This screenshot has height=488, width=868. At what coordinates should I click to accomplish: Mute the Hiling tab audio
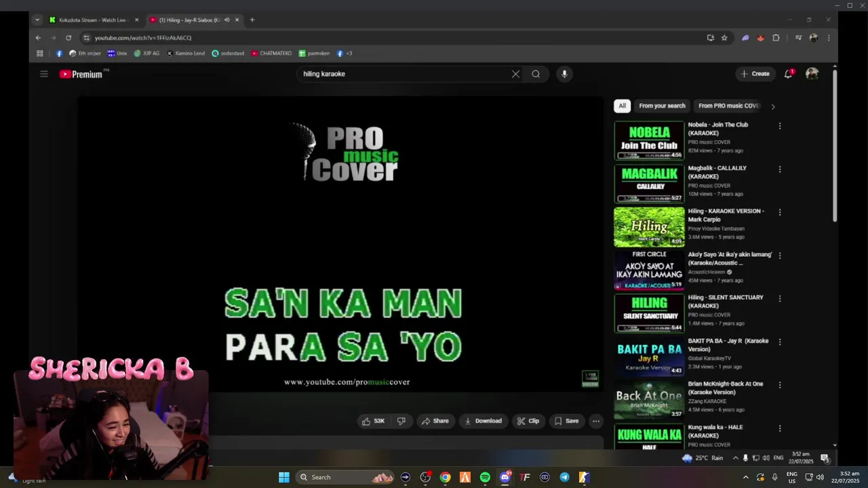(x=226, y=20)
